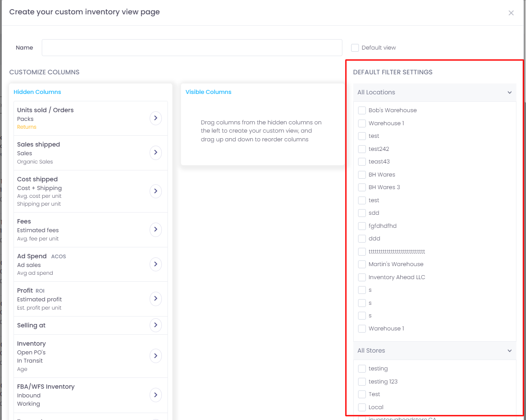Expand the All Stores dropdown
The height and width of the screenshot is (420, 526).
509,350
